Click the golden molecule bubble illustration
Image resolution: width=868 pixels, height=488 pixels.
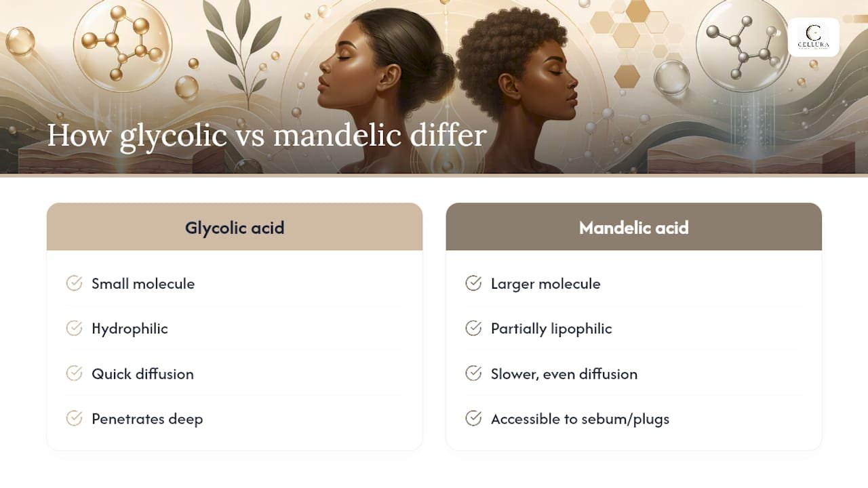pyautogui.click(x=122, y=44)
